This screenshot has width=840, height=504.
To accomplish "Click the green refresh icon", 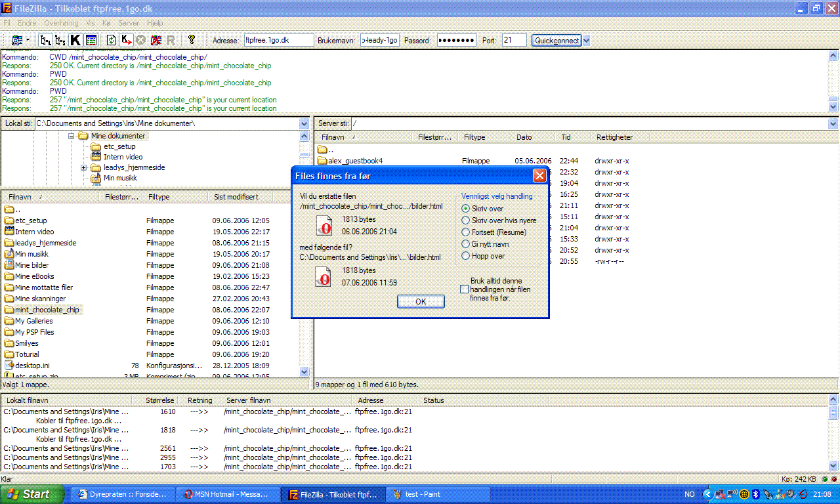I will (x=111, y=40).
